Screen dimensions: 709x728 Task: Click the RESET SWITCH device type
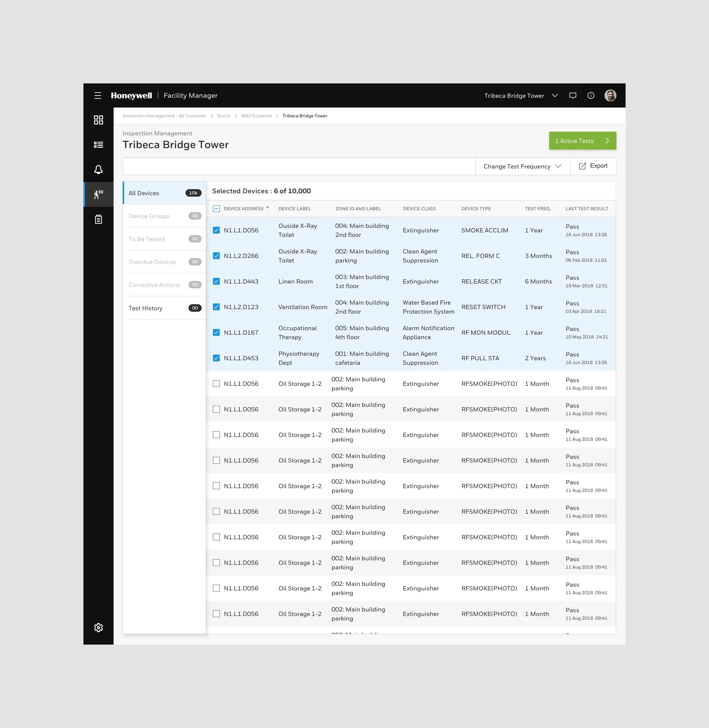[x=483, y=307]
